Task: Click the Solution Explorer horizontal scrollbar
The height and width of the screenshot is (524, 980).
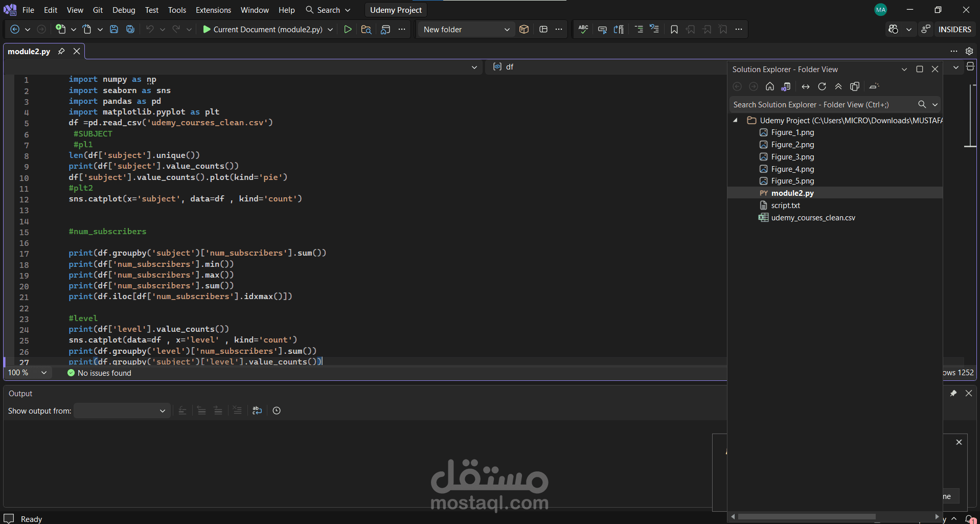Action: (807, 516)
